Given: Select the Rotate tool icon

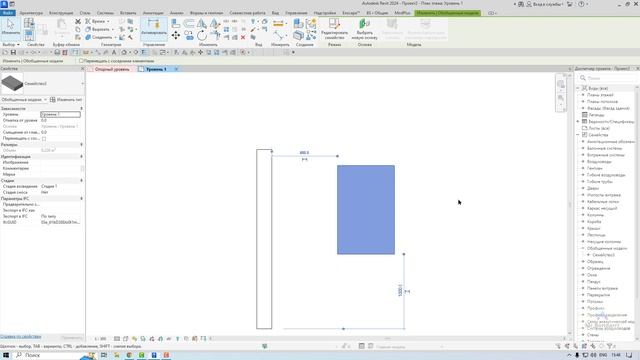Looking at the screenshot, I should pos(202,36).
